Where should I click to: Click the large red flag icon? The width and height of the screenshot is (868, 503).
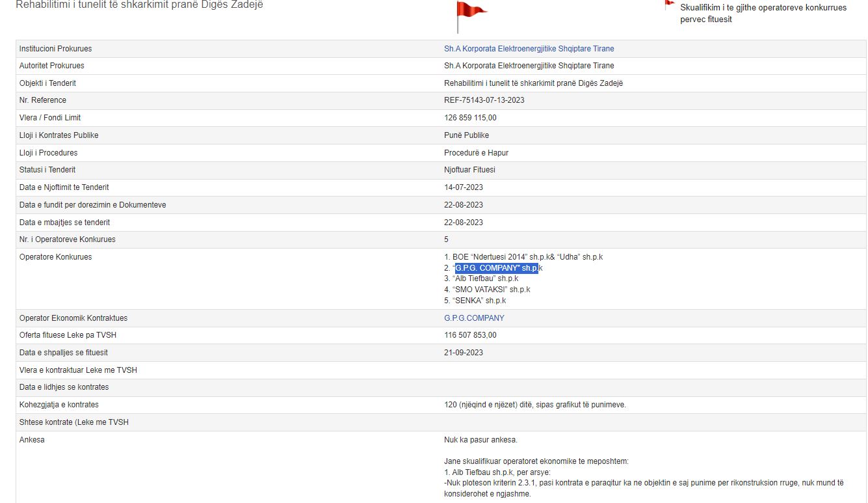click(469, 14)
